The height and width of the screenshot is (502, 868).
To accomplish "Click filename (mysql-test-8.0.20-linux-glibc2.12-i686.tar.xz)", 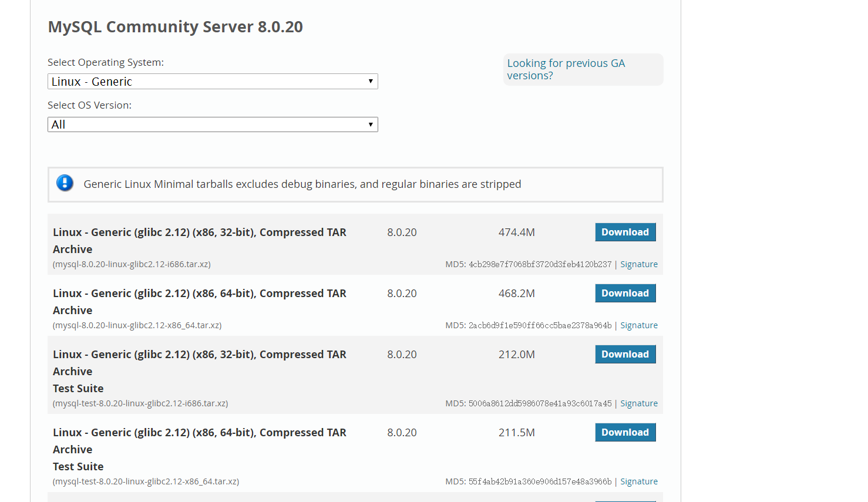I will pos(140,403).
